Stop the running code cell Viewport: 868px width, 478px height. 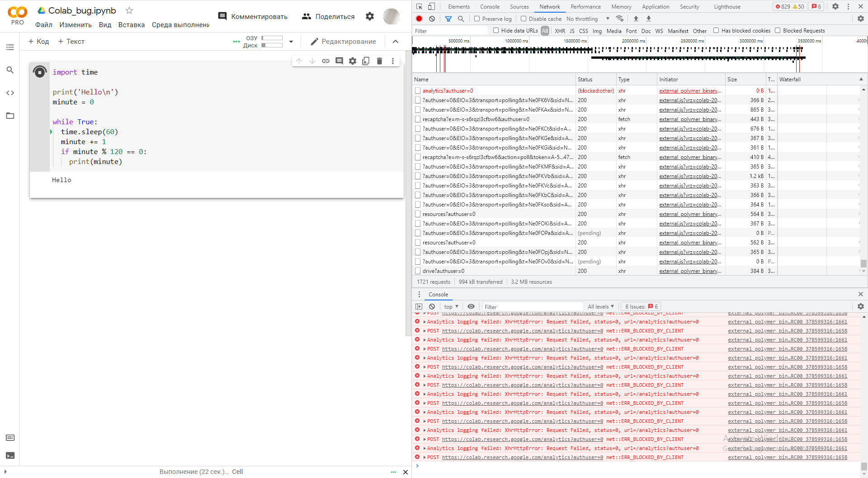(x=40, y=72)
